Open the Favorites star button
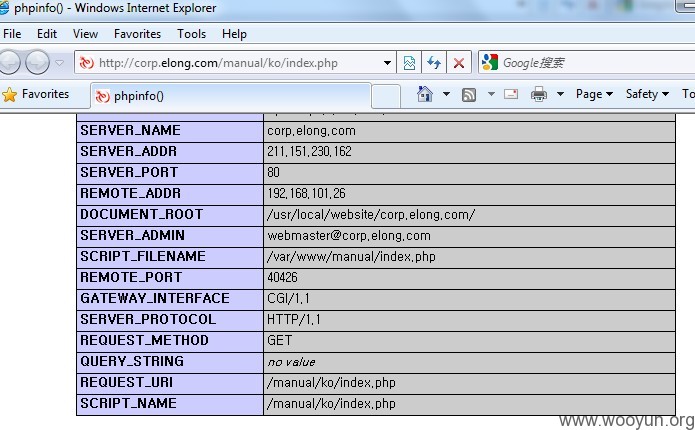Viewport: 695px width, 430px height. [35, 94]
